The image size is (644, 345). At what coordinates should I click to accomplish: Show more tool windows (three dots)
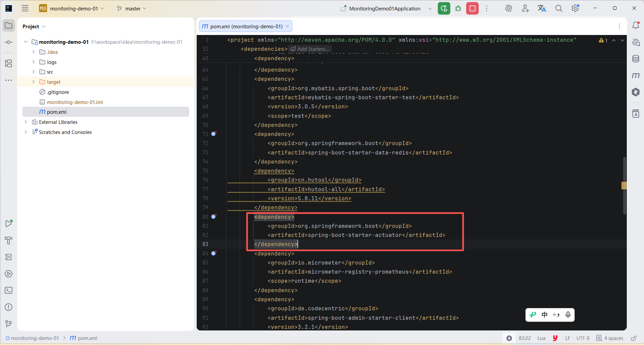click(9, 80)
